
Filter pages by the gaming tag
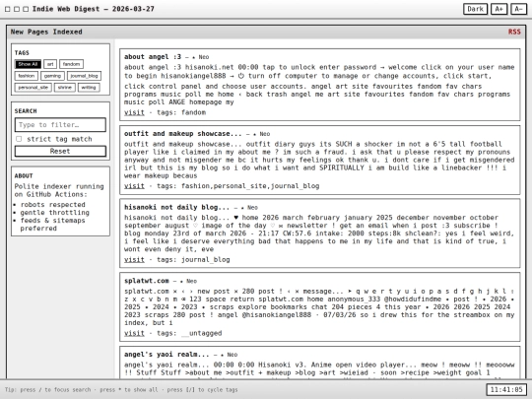tap(52, 76)
